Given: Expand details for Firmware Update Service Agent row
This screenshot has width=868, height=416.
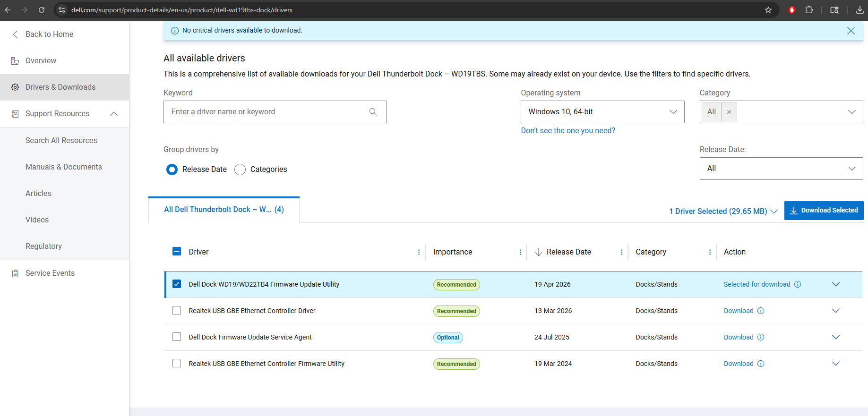Looking at the screenshot, I should 835,337.
